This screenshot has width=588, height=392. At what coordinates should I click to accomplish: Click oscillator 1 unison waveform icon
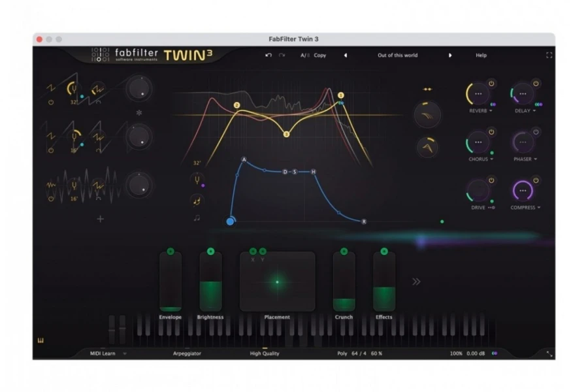coord(97,90)
